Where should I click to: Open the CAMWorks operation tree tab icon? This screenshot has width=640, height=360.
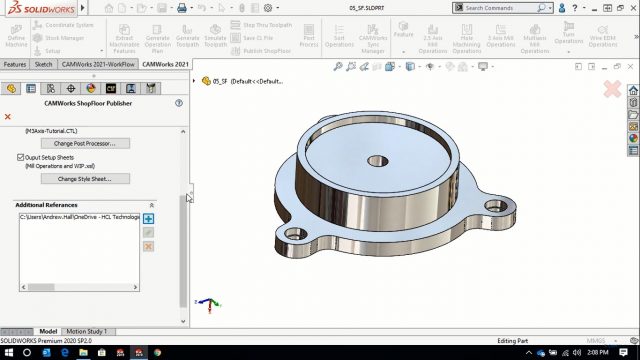click(x=131, y=89)
